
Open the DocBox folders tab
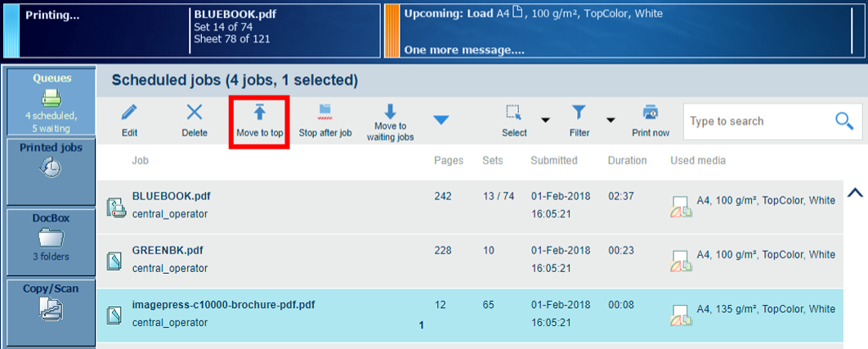[x=51, y=237]
